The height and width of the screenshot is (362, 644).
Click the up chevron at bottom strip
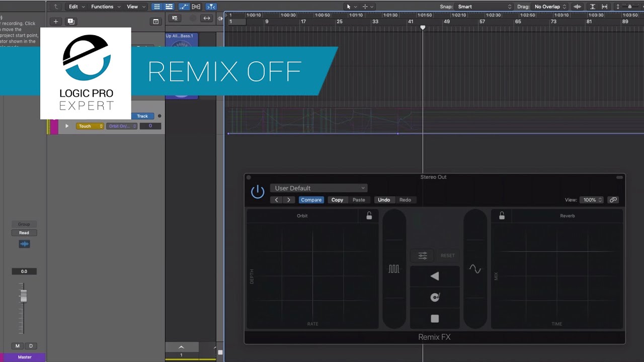tap(181, 347)
